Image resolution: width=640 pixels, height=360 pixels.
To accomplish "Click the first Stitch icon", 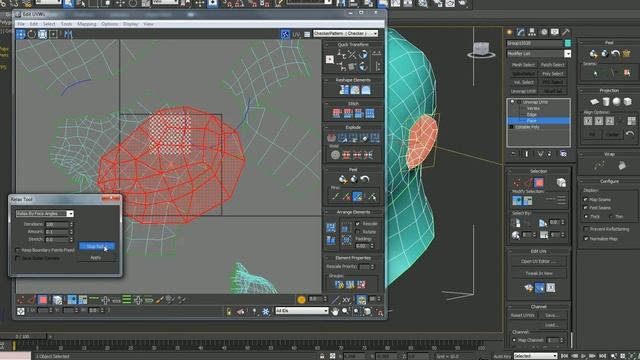I will click(337, 113).
